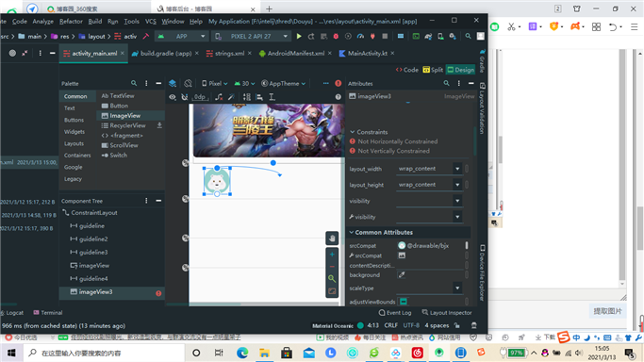Viewport: 644px width, 362px height.
Task: Open the AppTheme dropdown
Action: [x=284, y=83]
